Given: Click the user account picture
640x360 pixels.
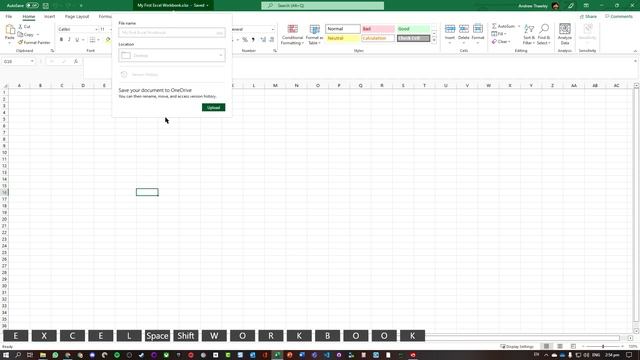Looking at the screenshot, I should (x=556, y=6).
